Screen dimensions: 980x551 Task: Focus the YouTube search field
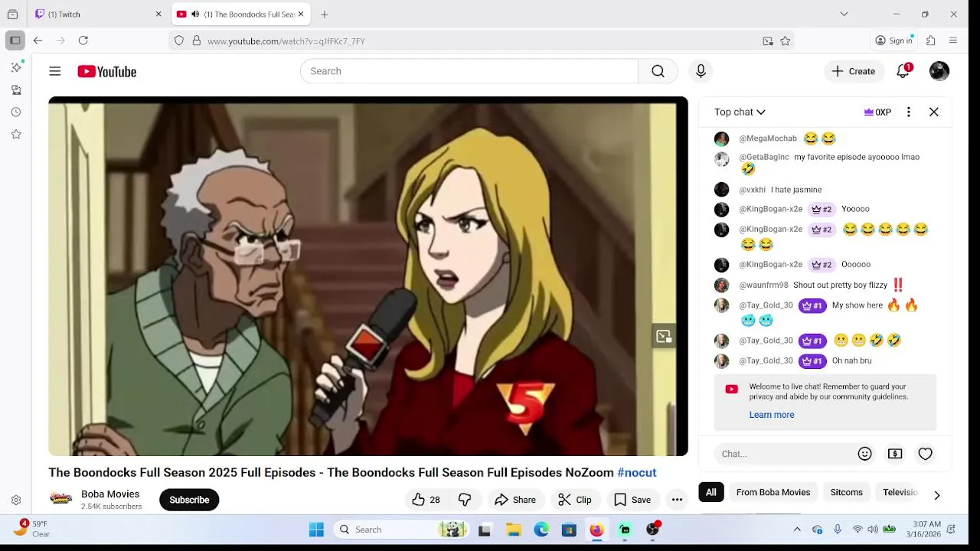pos(469,71)
